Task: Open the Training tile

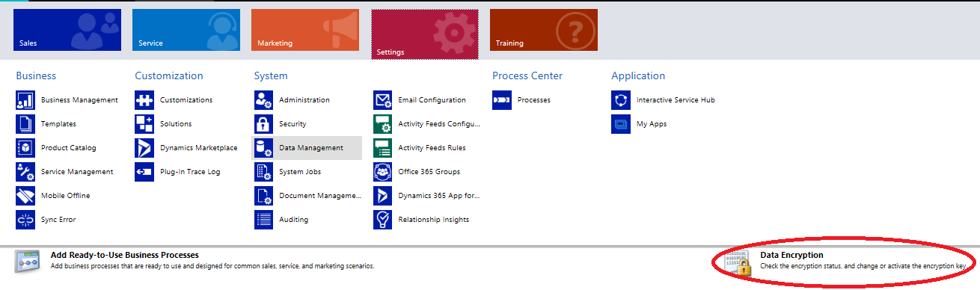Action: pos(543,30)
